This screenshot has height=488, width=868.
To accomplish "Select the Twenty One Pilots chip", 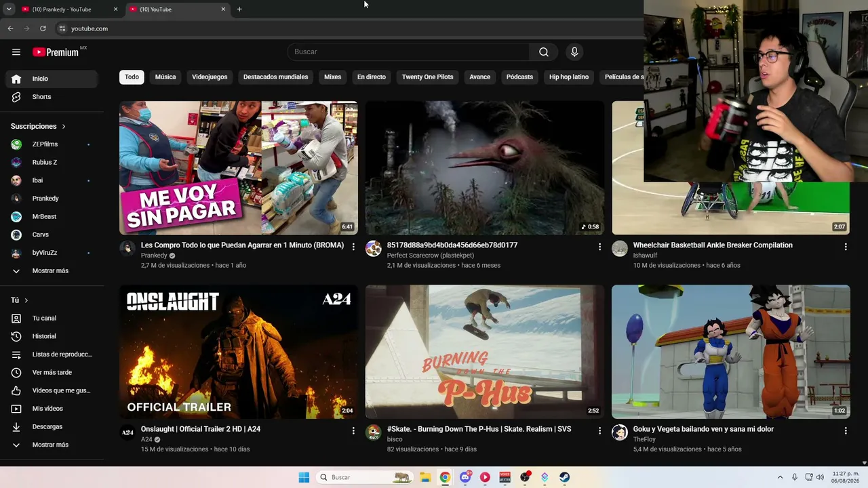I will coord(427,77).
